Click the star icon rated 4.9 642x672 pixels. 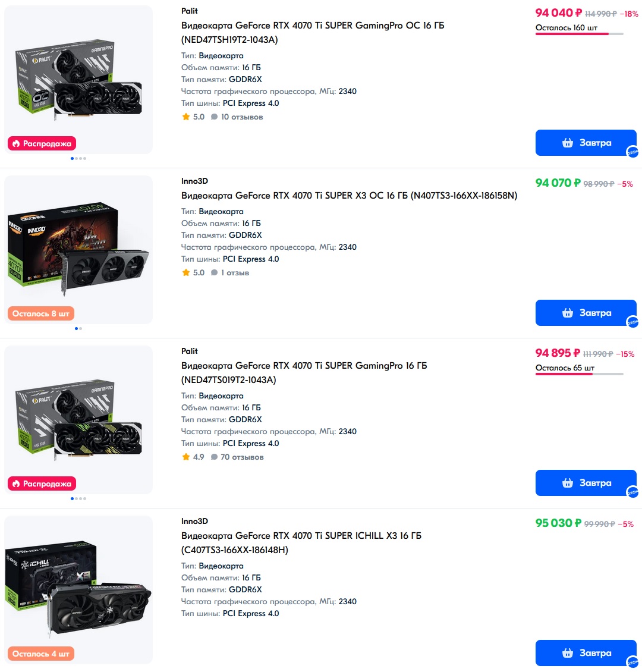coord(186,457)
